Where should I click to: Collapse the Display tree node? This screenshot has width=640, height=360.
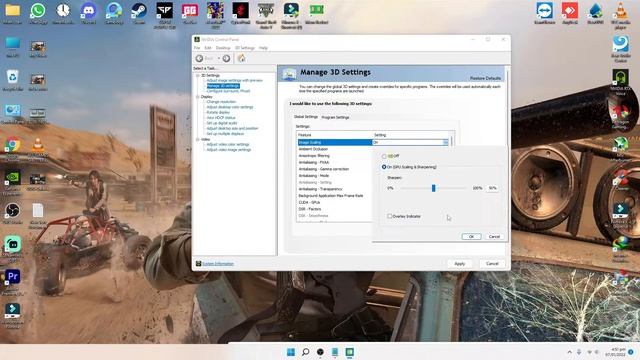tap(198, 97)
